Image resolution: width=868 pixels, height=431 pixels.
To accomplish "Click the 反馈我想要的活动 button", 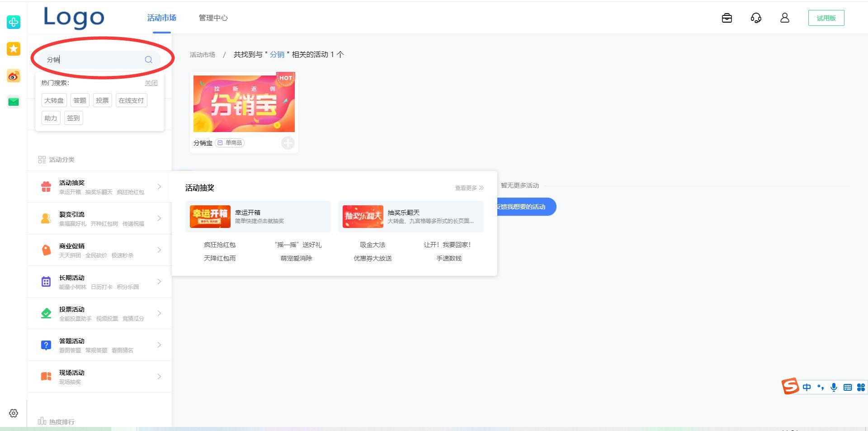I will [526, 207].
